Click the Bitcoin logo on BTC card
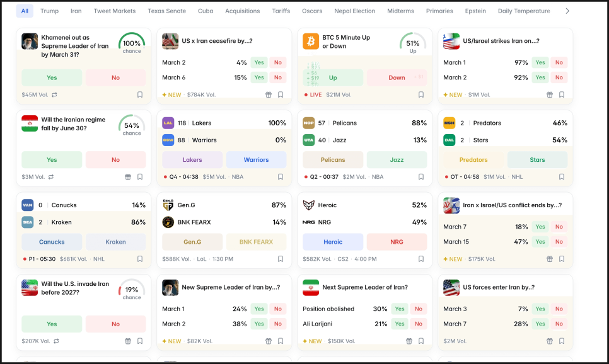This screenshot has width=609, height=364. pyautogui.click(x=311, y=41)
